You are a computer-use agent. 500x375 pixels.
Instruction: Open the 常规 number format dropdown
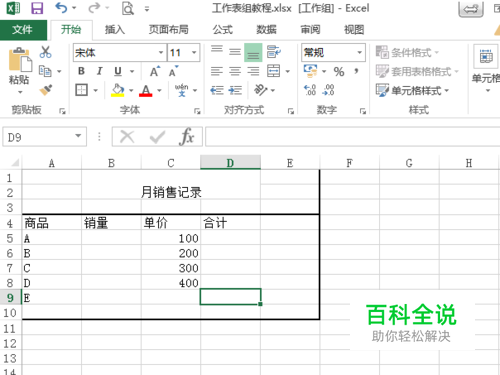[x=360, y=52]
